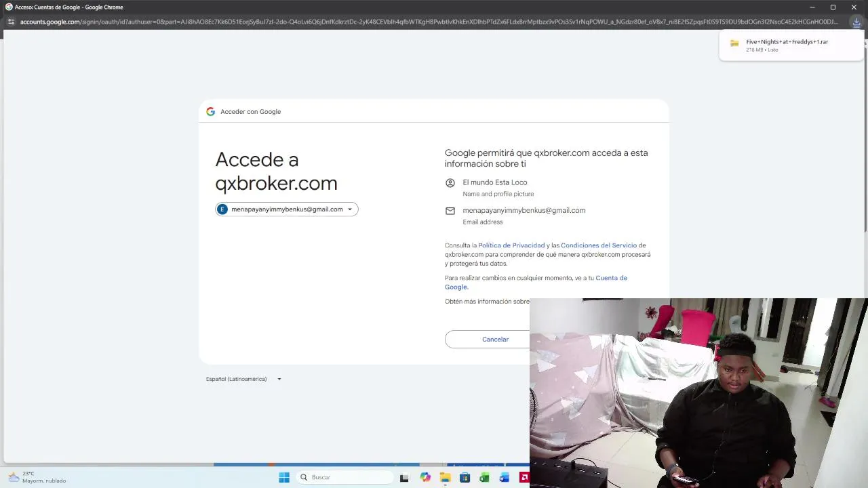
Task: Click the Name and profile picture label
Action: (498, 194)
